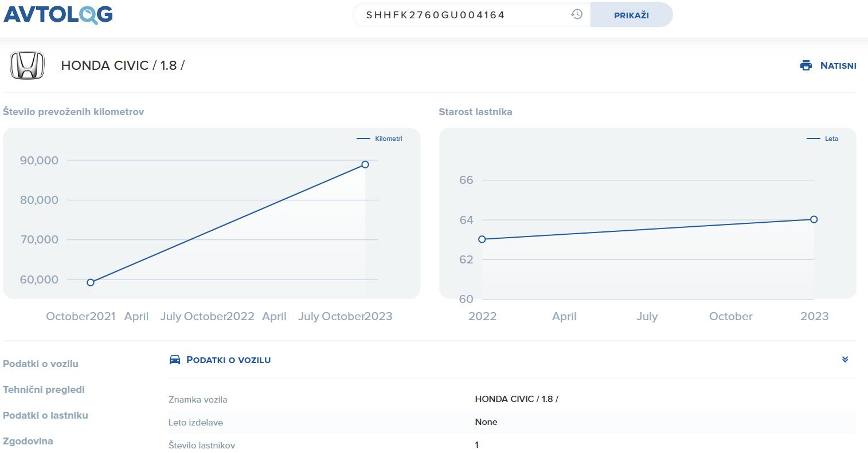Viewport: 868px width, 453px height.
Task: Go to Podatki o lastniku sidebar item
Action: (45, 415)
